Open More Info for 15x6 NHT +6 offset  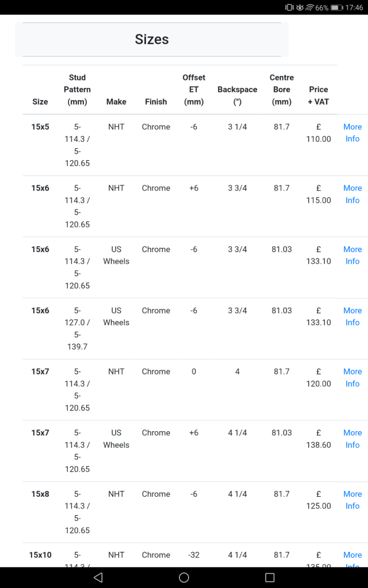pyautogui.click(x=352, y=194)
